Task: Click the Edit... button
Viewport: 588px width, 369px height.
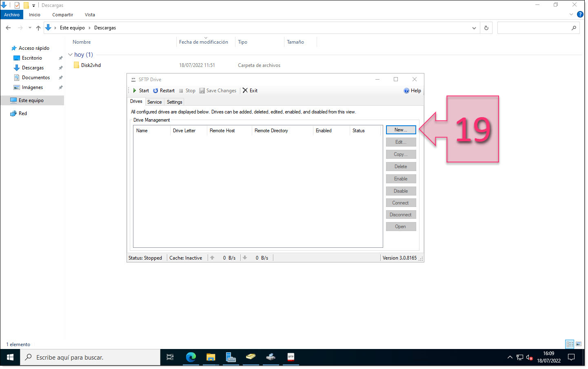Action: tap(401, 142)
